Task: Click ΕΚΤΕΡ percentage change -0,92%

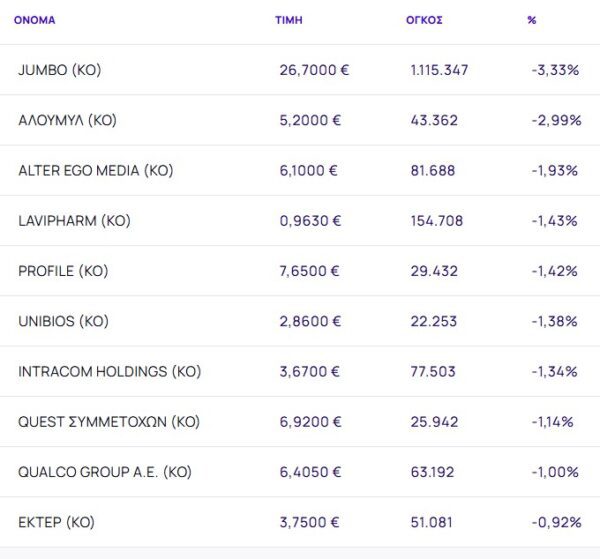Action: pyautogui.click(x=555, y=522)
